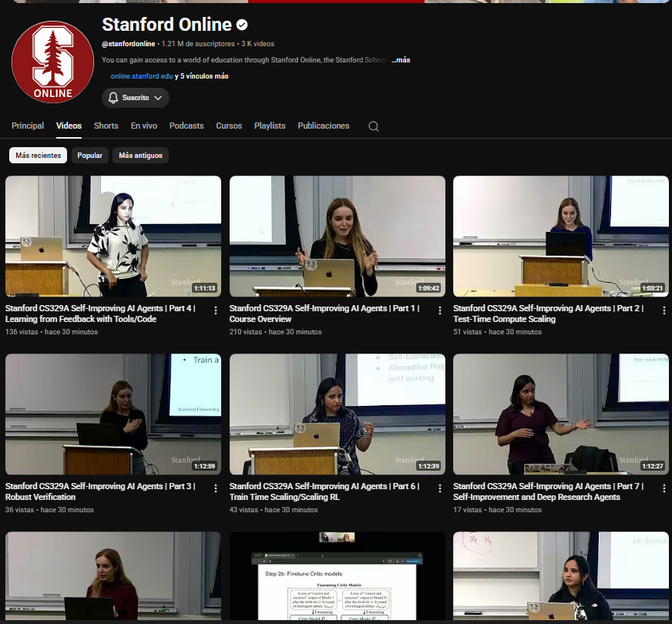This screenshot has height=624, width=672.
Task: Open the three-dot menu for Part 1 Course Overview
Action: click(x=440, y=310)
